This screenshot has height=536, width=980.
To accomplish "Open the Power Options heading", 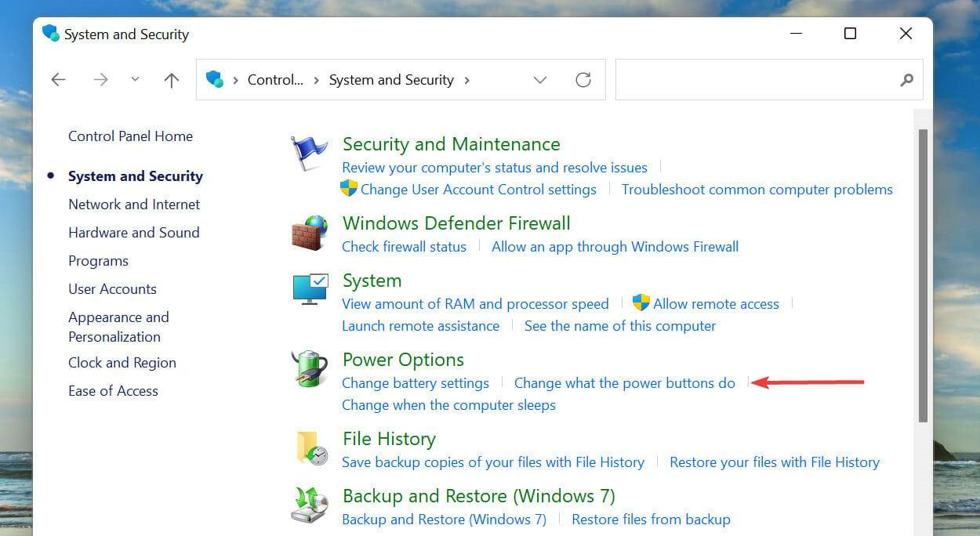I will (x=404, y=360).
